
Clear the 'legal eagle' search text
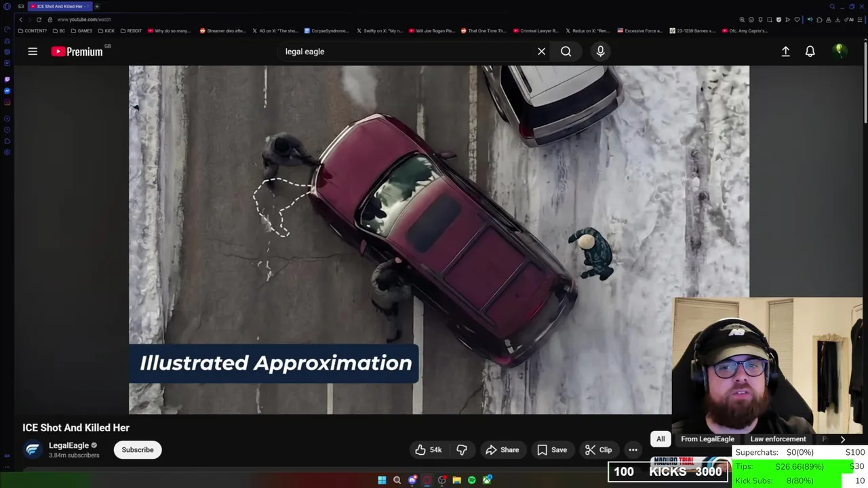point(541,52)
